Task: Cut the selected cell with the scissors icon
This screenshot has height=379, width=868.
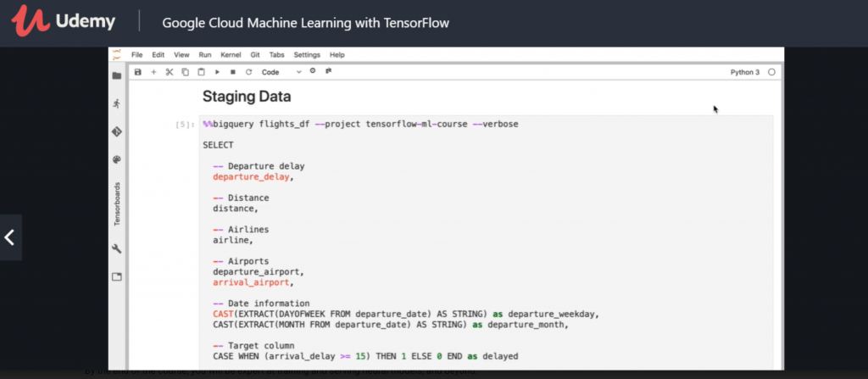Action: point(169,72)
